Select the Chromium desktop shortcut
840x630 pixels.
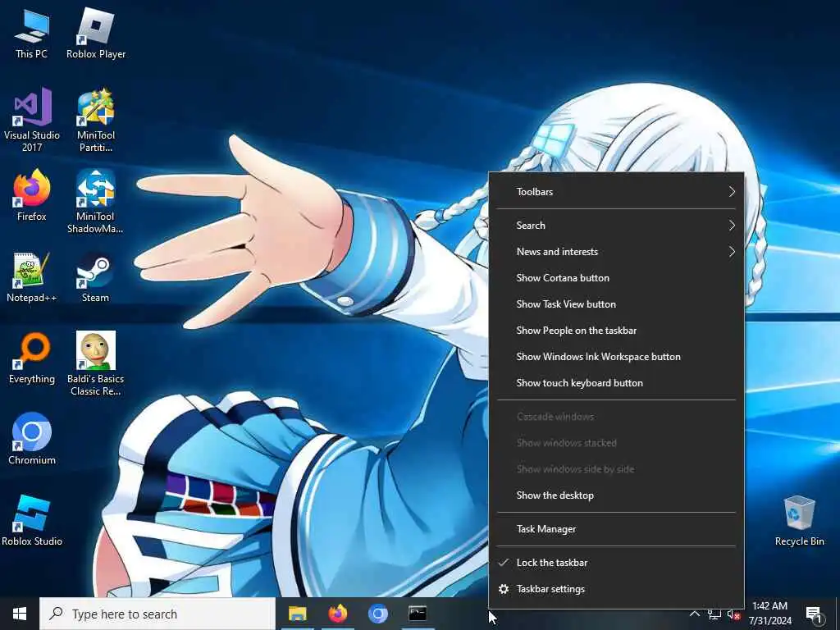[x=32, y=440]
